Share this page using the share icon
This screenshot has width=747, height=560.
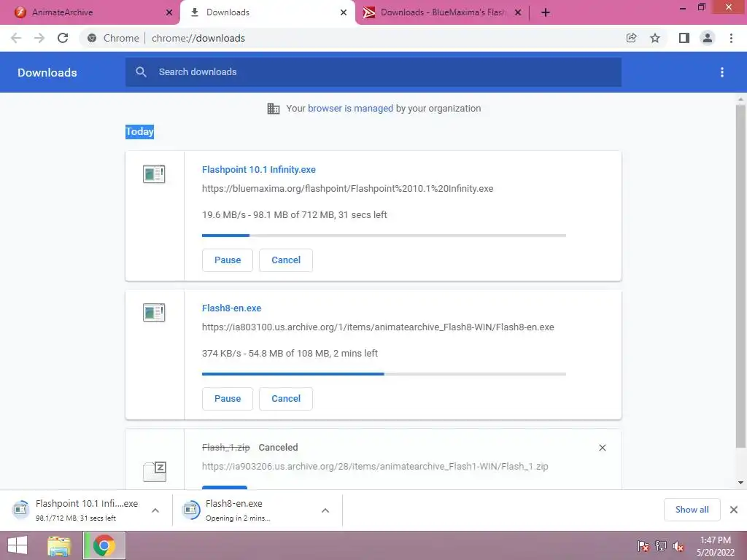click(x=631, y=38)
